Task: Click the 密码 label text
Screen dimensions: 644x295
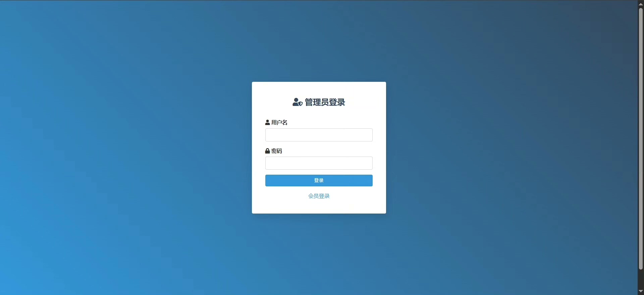Action: [277, 151]
